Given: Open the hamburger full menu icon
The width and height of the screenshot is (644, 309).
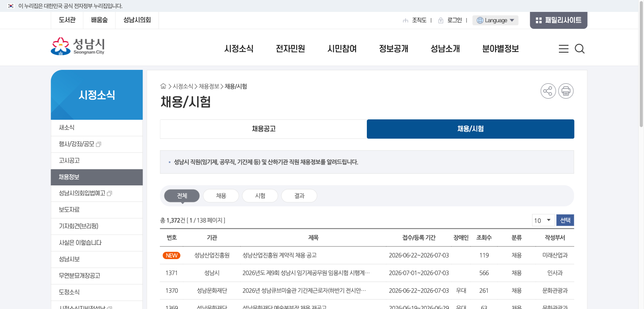Looking at the screenshot, I should coord(563,49).
